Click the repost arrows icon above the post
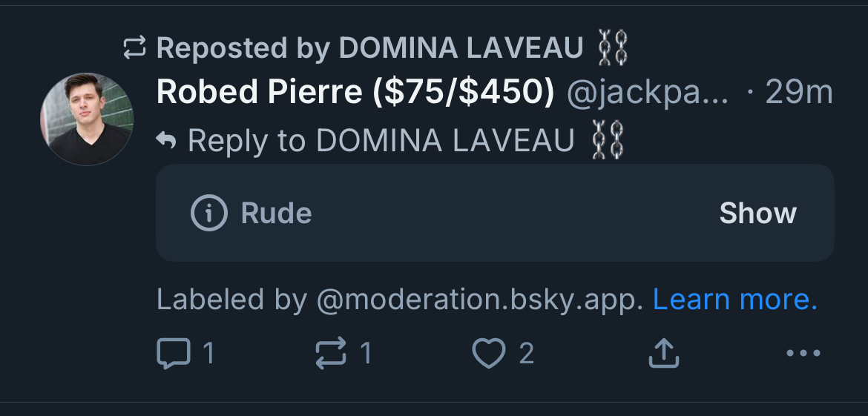 tap(135, 49)
